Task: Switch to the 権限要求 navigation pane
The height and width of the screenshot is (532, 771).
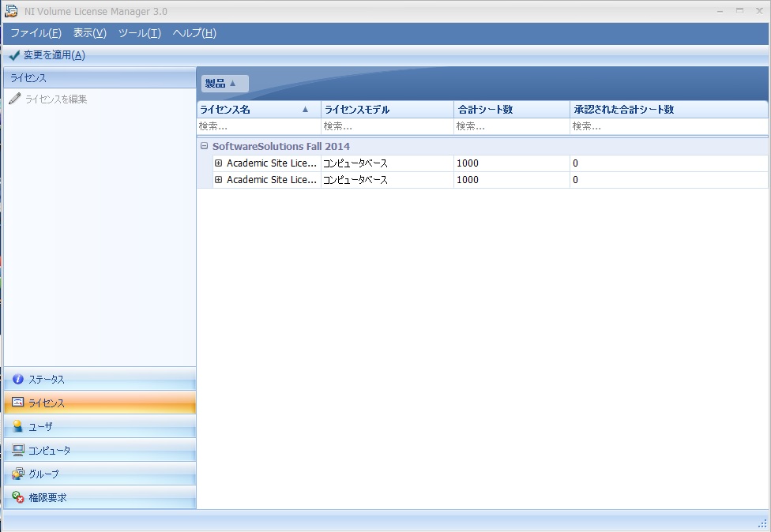Action: (x=100, y=497)
